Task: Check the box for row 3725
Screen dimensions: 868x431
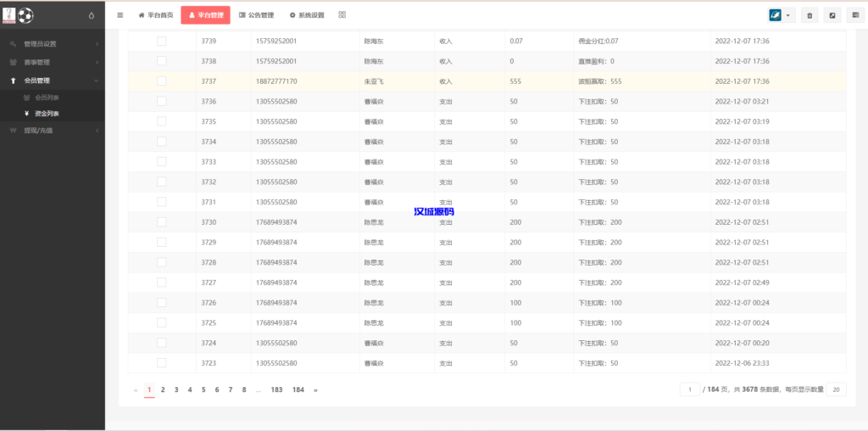Action: click(162, 322)
